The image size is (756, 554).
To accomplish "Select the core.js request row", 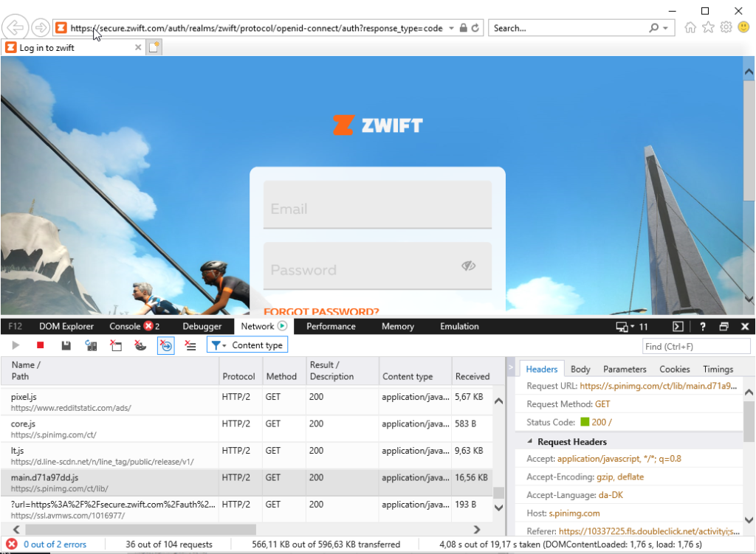I will point(247,429).
